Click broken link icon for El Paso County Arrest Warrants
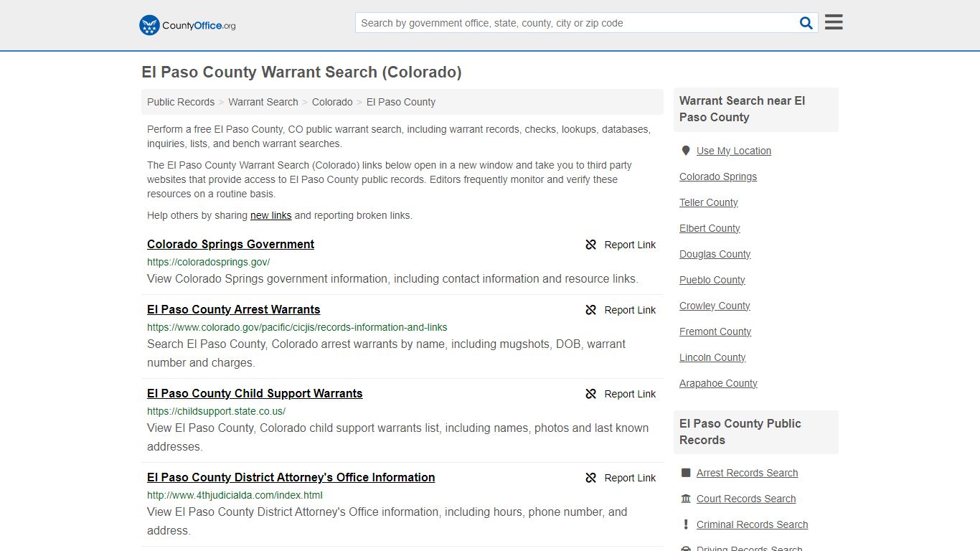The width and height of the screenshot is (980, 551). [590, 310]
